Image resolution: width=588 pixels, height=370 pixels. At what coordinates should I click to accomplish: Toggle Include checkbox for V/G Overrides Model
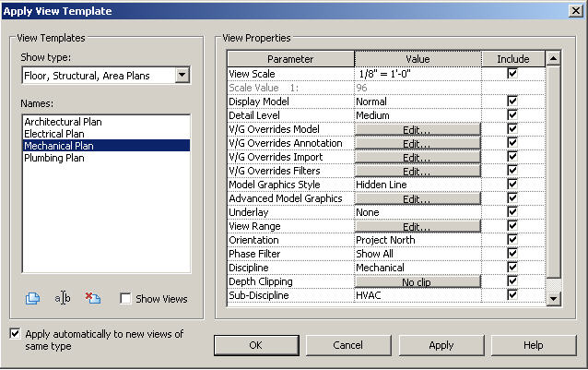coord(512,128)
